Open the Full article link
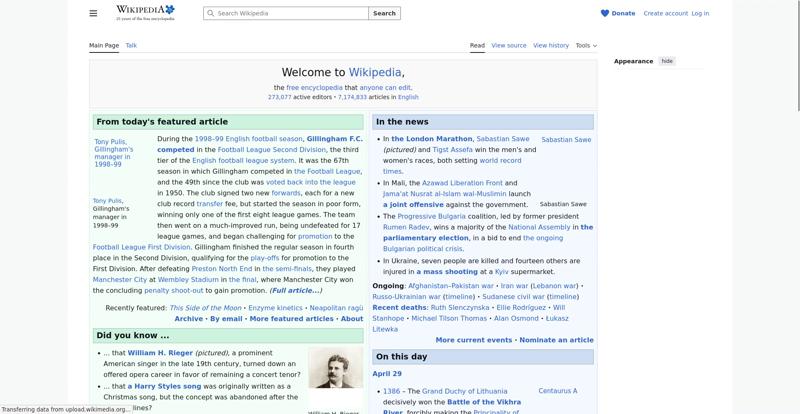This screenshot has width=800, height=414. point(295,290)
